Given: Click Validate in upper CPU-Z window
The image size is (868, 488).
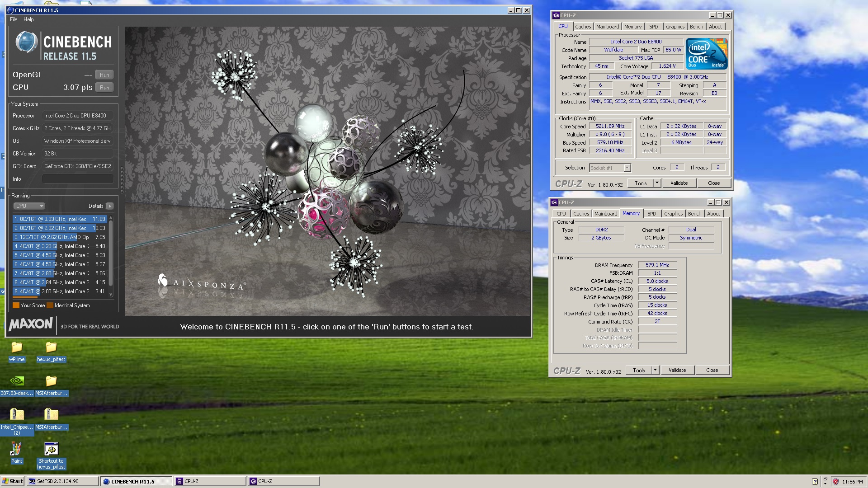Looking at the screenshot, I should 679,183.
